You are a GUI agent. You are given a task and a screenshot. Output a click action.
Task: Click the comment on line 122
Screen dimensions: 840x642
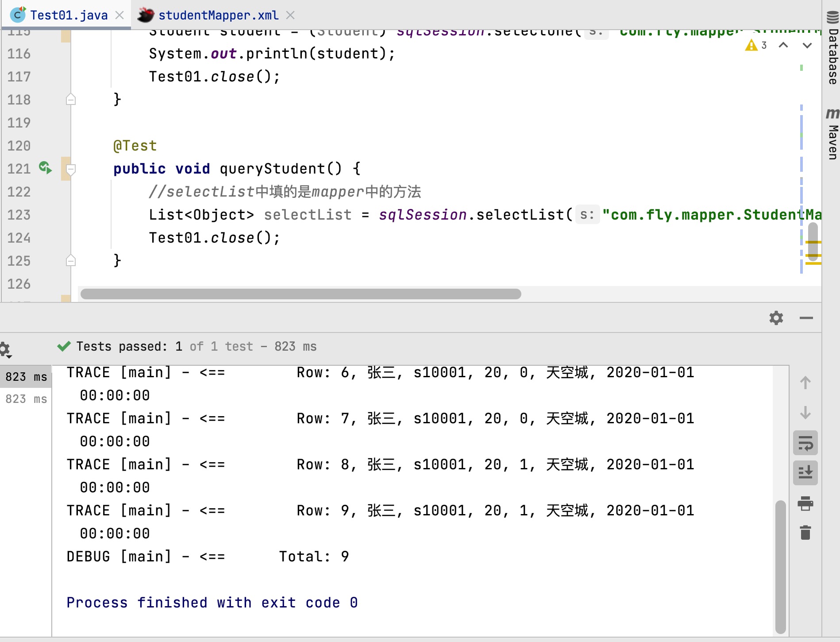point(285,192)
